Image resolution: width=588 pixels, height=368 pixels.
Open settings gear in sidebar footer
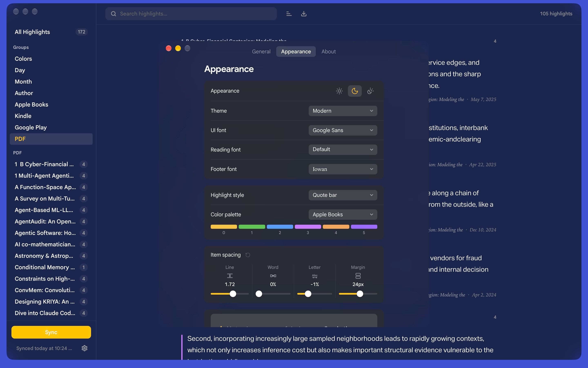[84, 348]
